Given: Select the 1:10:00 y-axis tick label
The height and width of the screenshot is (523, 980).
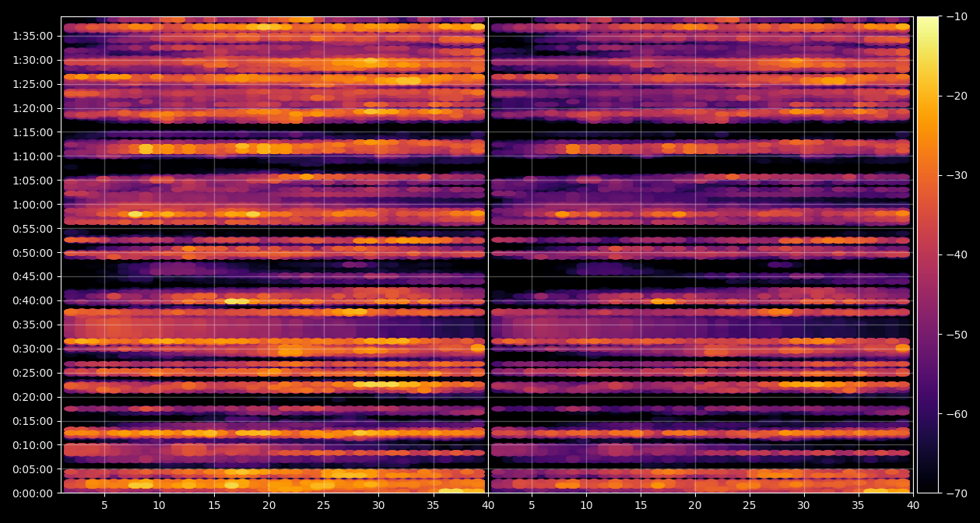Looking at the screenshot, I should coord(33,156).
